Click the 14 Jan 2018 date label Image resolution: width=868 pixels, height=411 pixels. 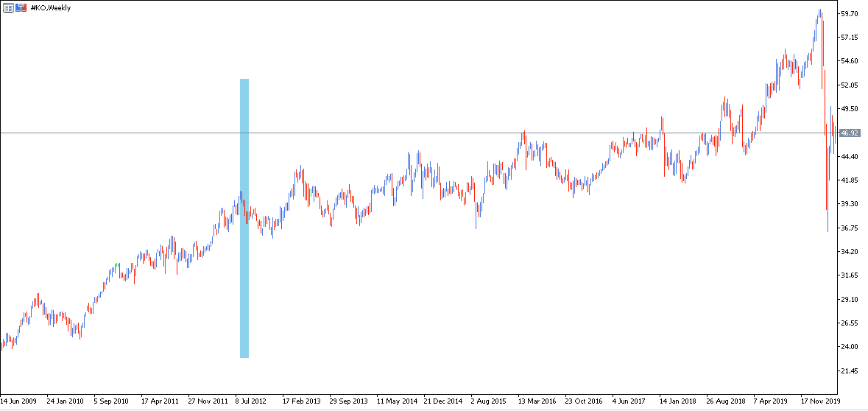point(680,400)
